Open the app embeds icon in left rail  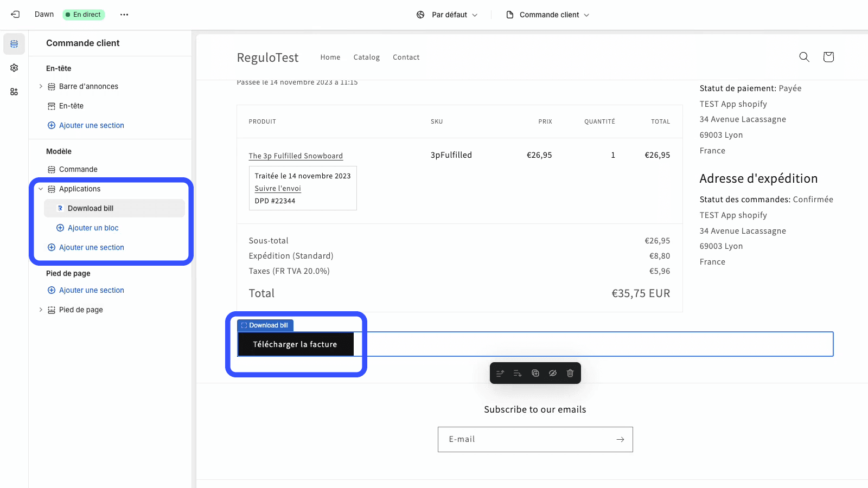(x=14, y=92)
